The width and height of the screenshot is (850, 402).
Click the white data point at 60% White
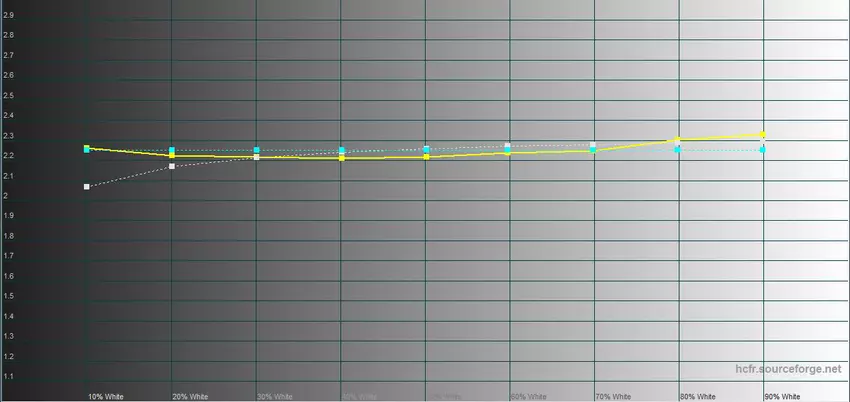pyautogui.click(x=508, y=146)
